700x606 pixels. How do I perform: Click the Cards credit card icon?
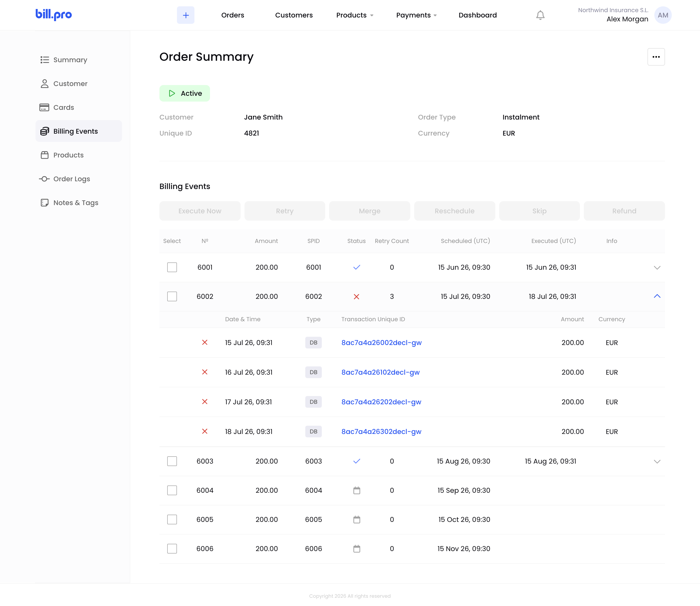(x=44, y=108)
